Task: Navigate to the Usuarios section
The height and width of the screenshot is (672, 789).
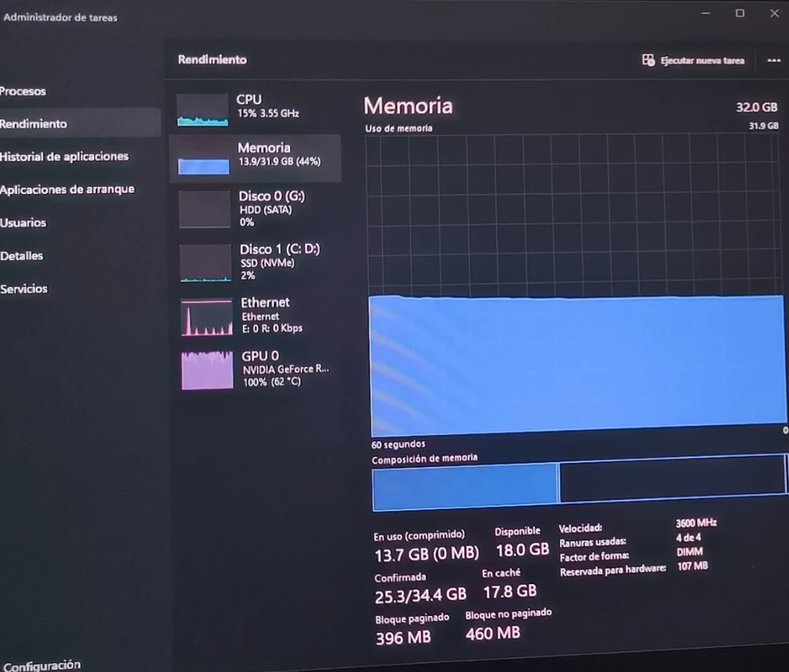Action: pyautogui.click(x=24, y=223)
